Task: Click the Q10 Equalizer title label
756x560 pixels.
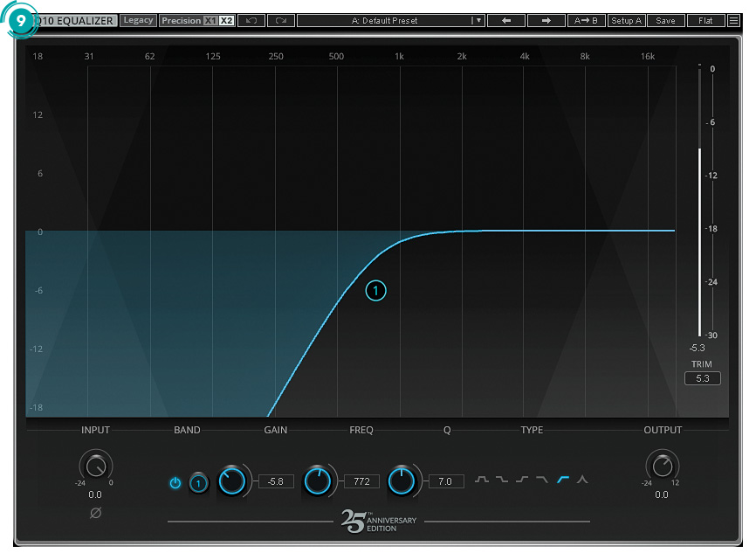Action: click(x=75, y=21)
